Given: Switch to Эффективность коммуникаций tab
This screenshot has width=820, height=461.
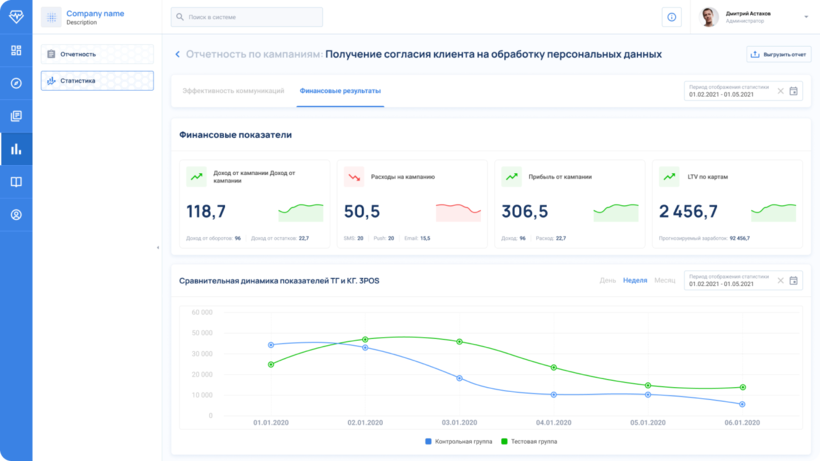Looking at the screenshot, I should [x=233, y=91].
